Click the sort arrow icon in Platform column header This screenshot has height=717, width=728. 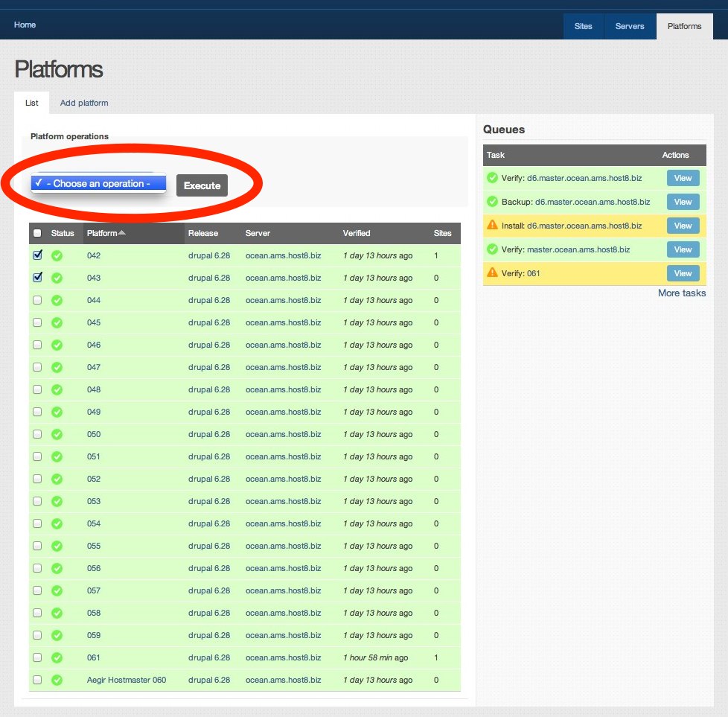(x=122, y=233)
